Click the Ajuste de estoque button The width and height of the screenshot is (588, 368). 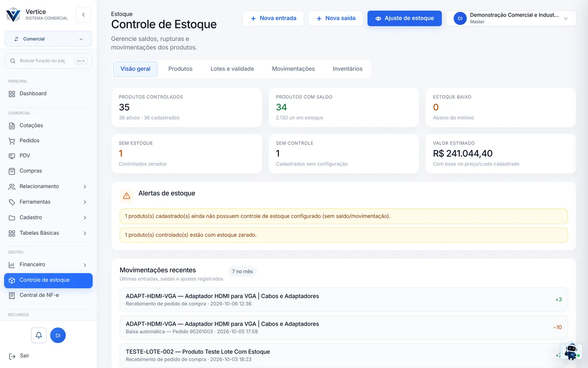tap(405, 18)
